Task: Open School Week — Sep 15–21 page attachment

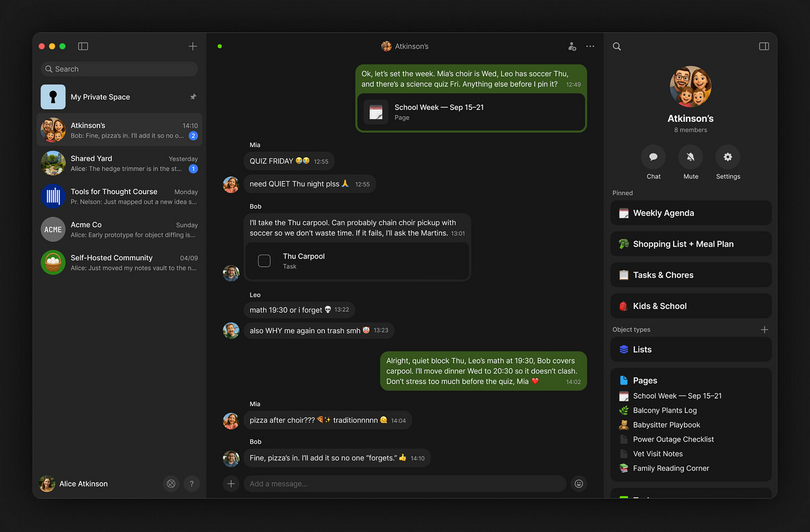Action: pyautogui.click(x=471, y=112)
